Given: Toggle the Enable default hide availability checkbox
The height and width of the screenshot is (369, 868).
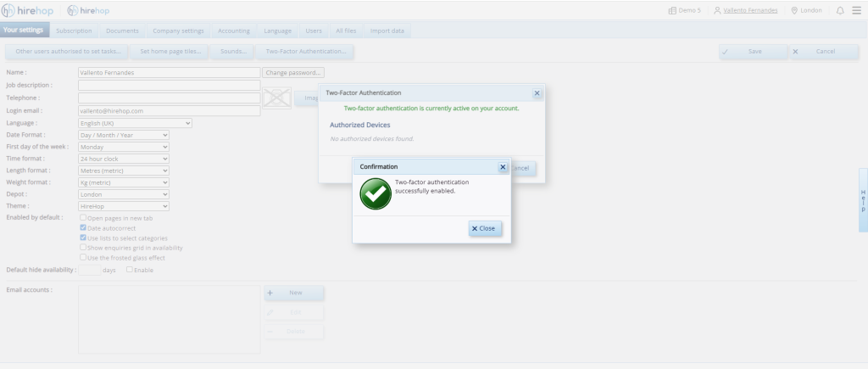Looking at the screenshot, I should click(x=130, y=270).
